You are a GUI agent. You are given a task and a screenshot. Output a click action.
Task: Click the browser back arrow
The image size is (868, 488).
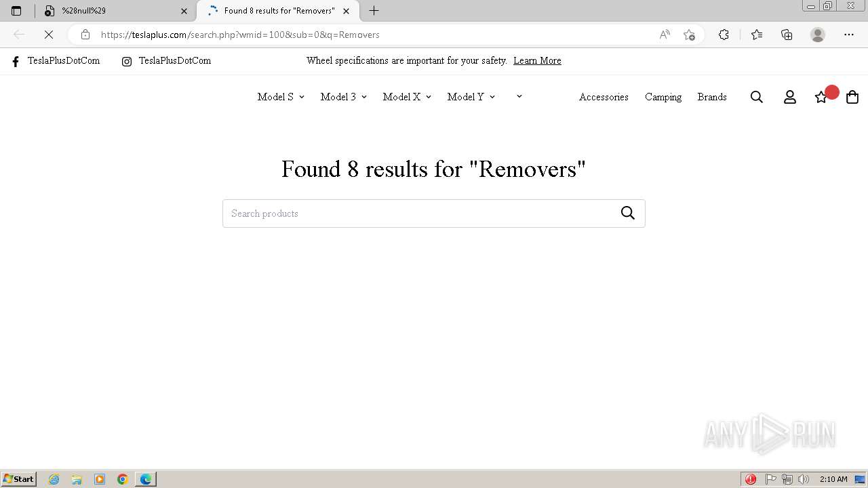click(x=19, y=35)
